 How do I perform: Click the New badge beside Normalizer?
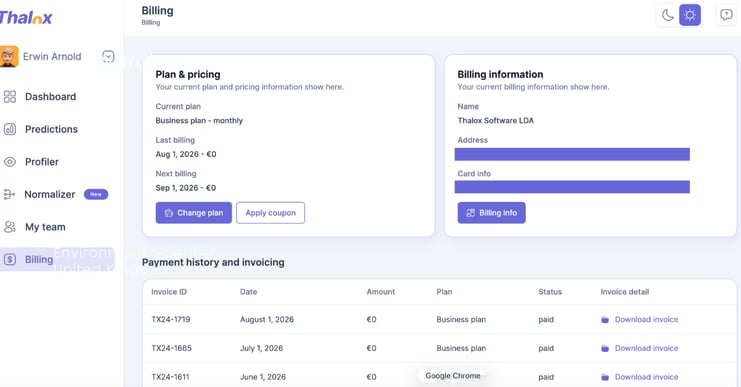point(96,194)
